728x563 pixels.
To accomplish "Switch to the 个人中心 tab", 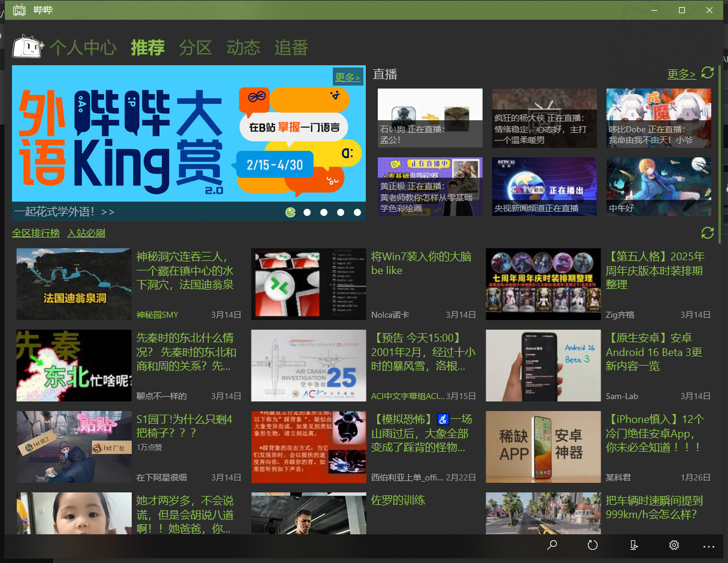I will tap(83, 48).
